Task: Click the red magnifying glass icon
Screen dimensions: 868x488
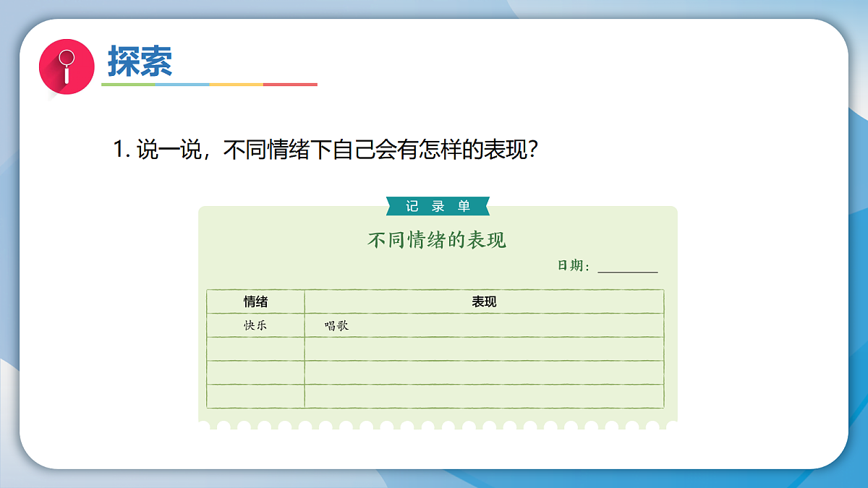Action: click(x=67, y=67)
